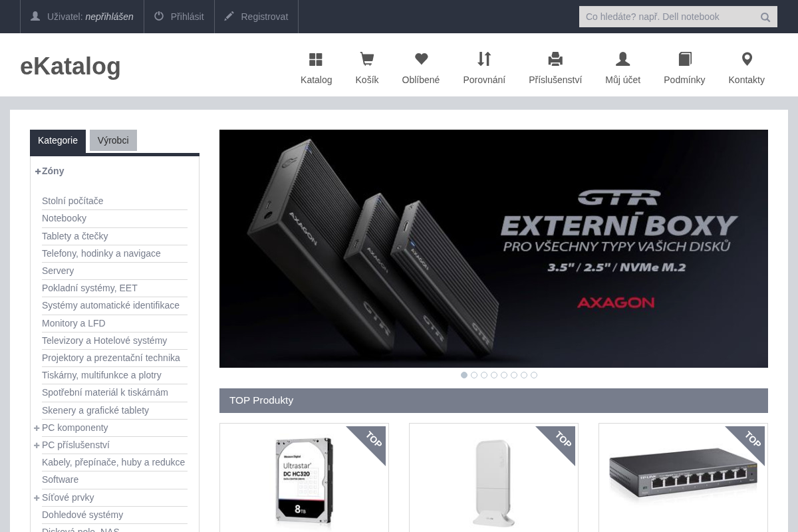Switch to the Výrobci tab
This screenshot has width=798, height=532.
point(113,140)
